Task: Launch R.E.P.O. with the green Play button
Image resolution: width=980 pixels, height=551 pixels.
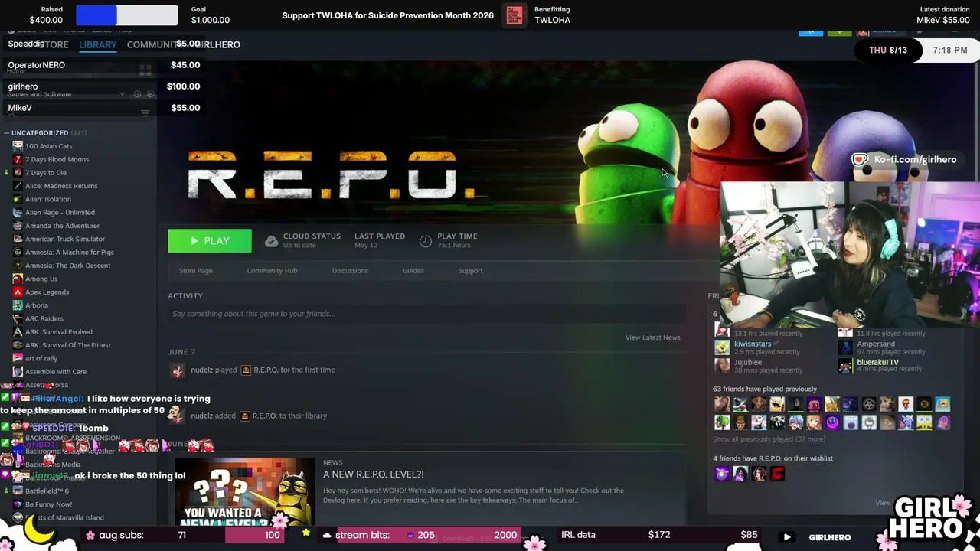Action: [x=210, y=241]
